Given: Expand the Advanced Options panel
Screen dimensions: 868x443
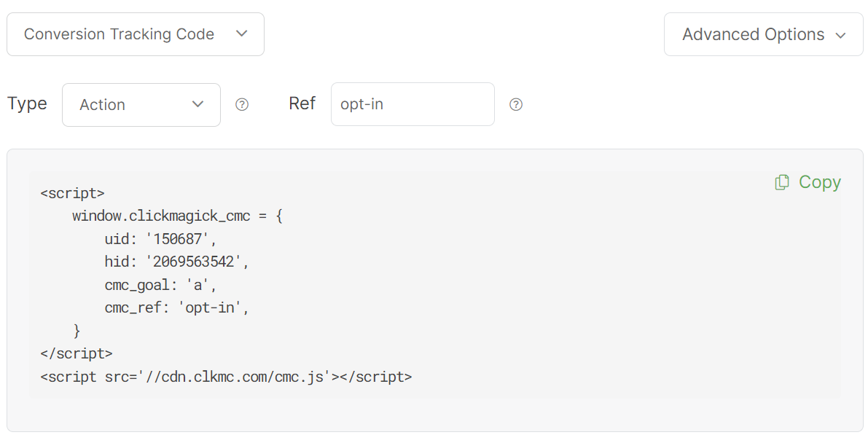Looking at the screenshot, I should pos(762,34).
